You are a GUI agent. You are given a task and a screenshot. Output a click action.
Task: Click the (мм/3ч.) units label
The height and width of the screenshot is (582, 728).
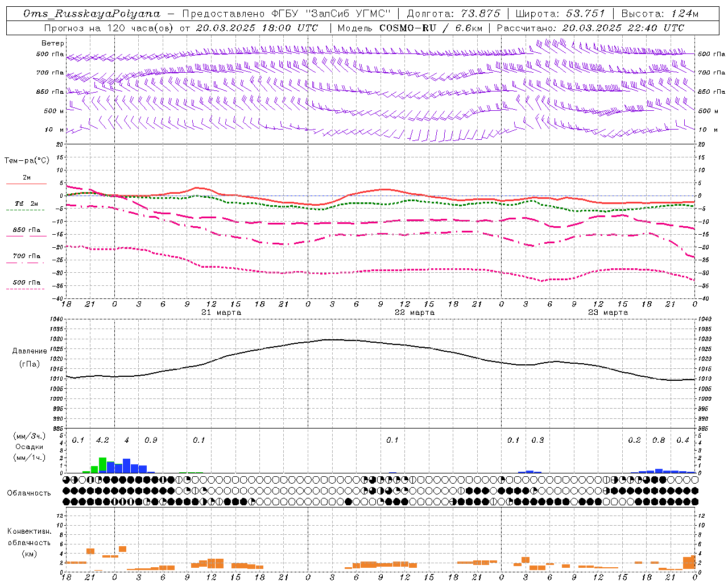click(30, 436)
